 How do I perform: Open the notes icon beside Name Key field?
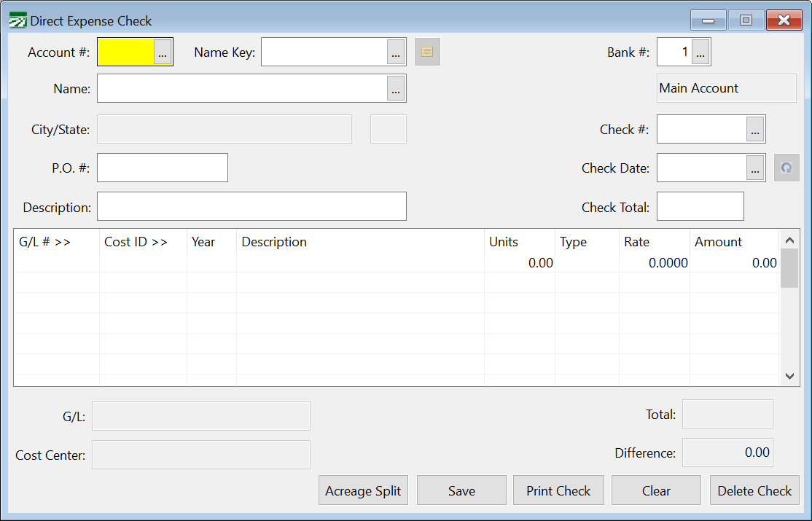click(x=427, y=51)
